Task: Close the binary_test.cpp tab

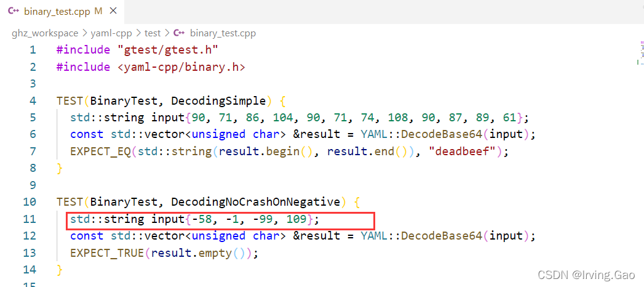Action: pyautogui.click(x=113, y=11)
